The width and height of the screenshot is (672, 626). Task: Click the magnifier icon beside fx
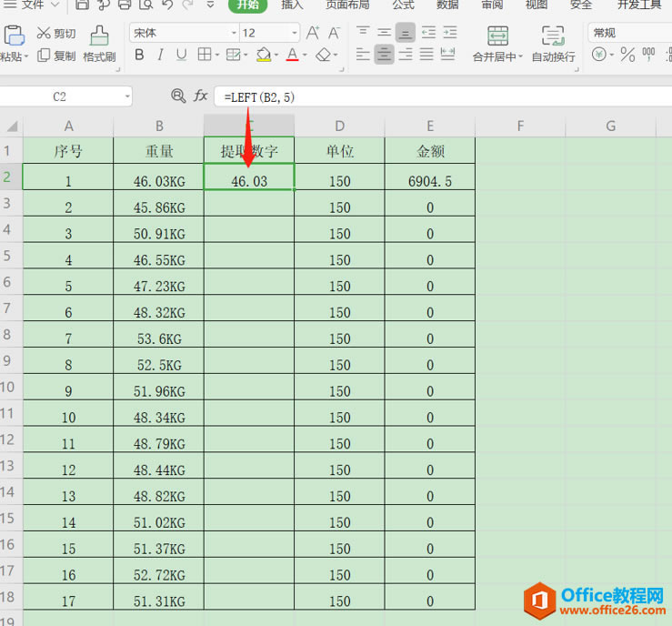coord(178,96)
